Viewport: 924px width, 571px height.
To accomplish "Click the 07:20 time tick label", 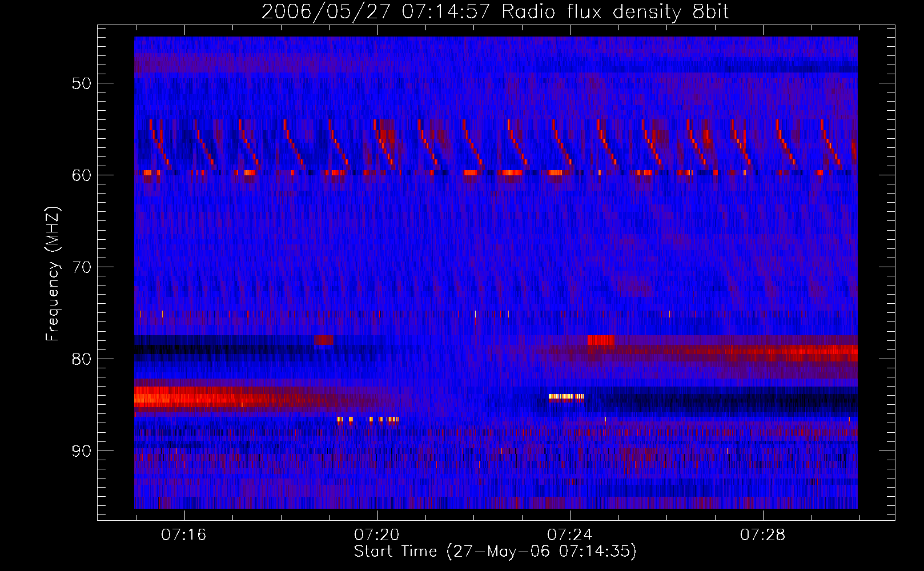I will (377, 535).
